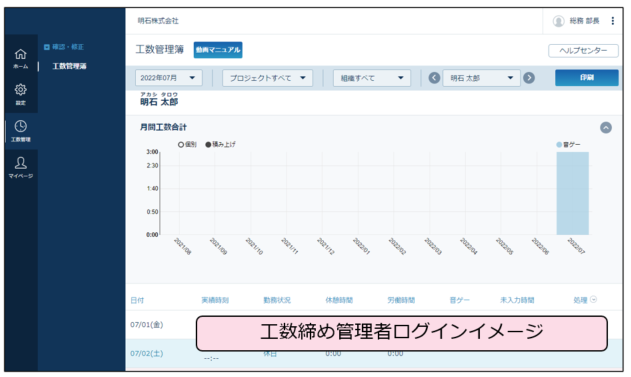Select 工数管理簿 in the side menu
Screen dimensions: 631x377
coord(69,66)
